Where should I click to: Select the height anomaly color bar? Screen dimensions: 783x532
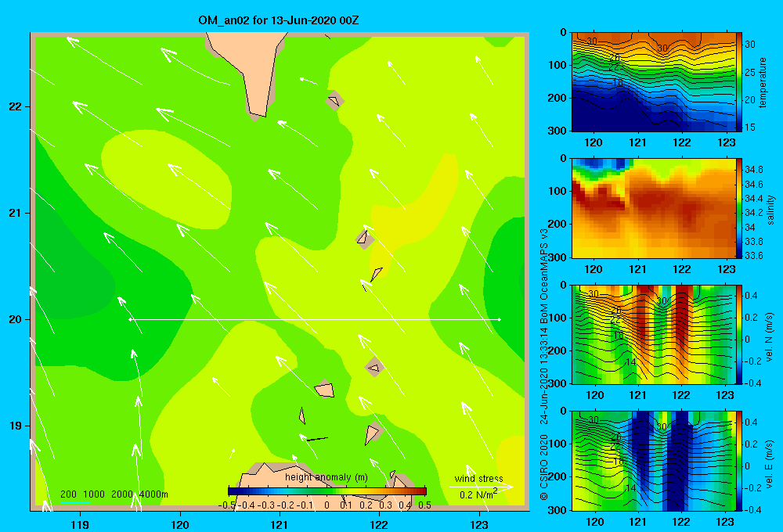[327, 491]
